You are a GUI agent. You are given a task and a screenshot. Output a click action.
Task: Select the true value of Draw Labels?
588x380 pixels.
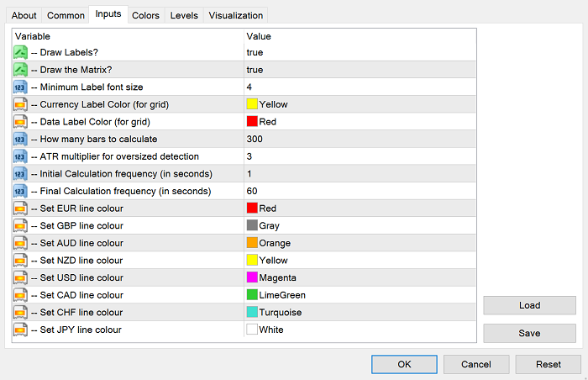(255, 53)
